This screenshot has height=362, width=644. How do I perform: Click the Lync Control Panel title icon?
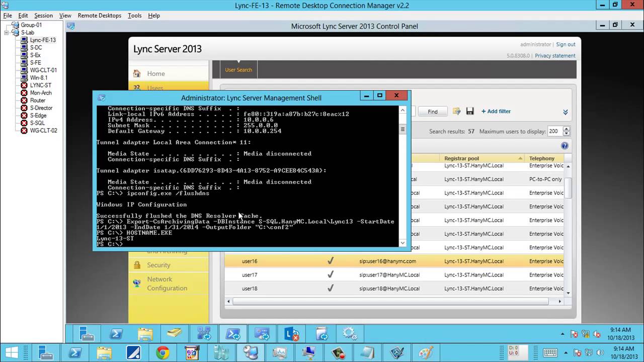tap(70, 26)
